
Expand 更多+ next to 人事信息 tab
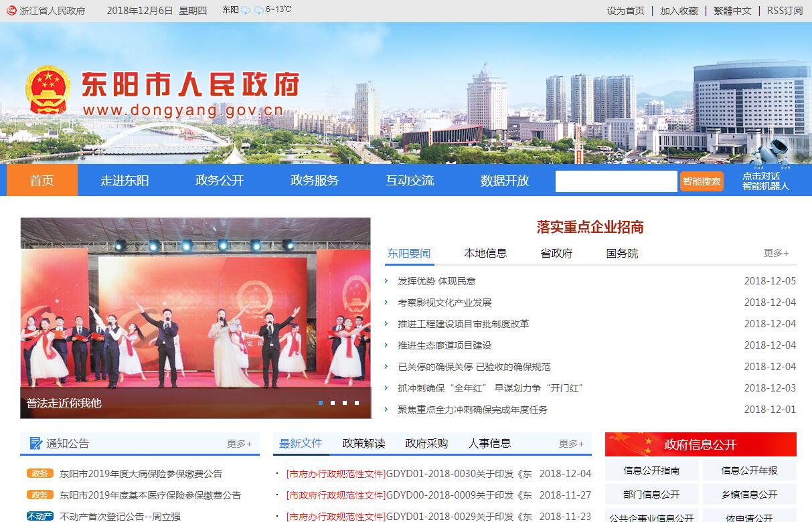coord(571,443)
